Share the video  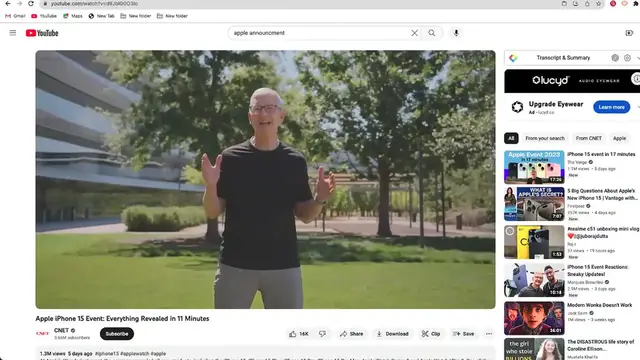pos(351,334)
